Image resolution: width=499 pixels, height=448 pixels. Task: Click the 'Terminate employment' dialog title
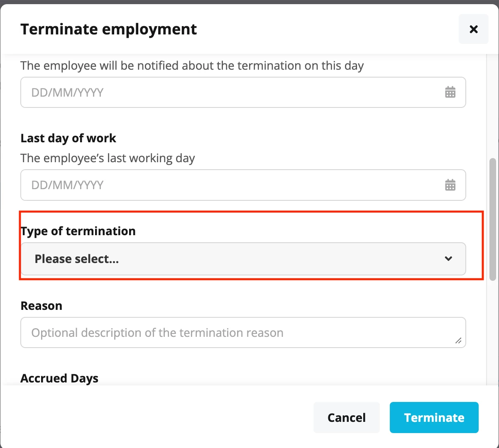(109, 29)
